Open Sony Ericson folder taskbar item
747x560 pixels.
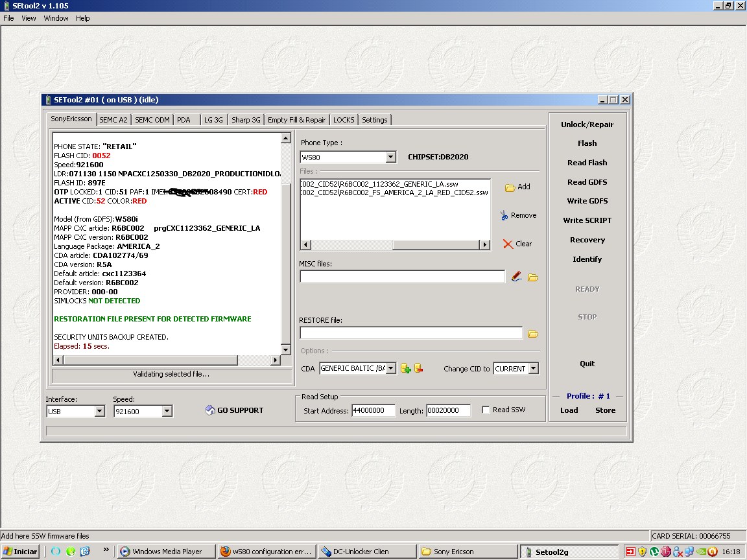[468, 552]
